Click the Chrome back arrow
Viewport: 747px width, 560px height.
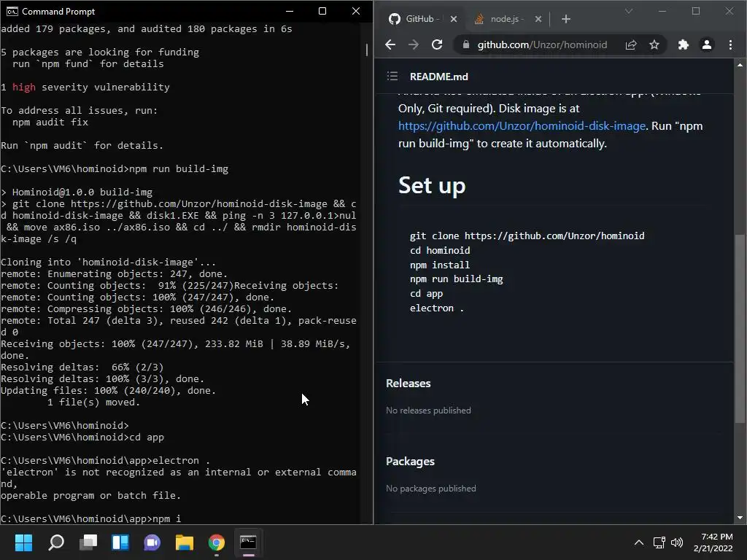[x=390, y=44]
